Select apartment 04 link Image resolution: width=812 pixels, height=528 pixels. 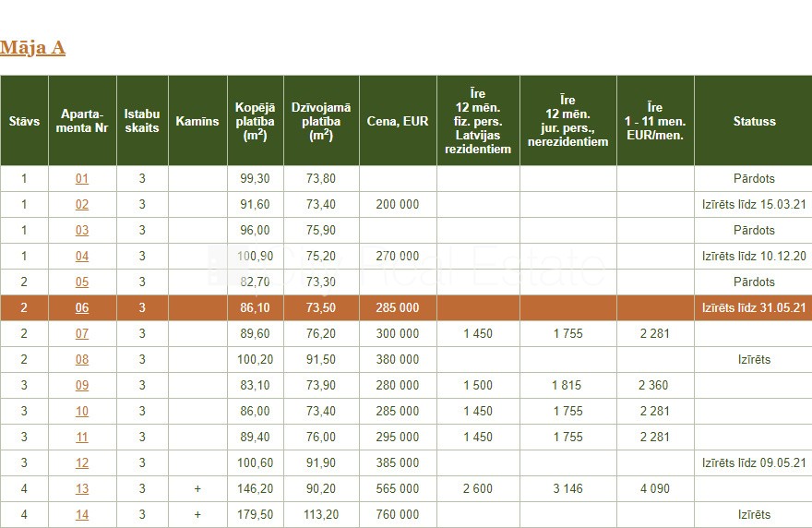pyautogui.click(x=82, y=257)
